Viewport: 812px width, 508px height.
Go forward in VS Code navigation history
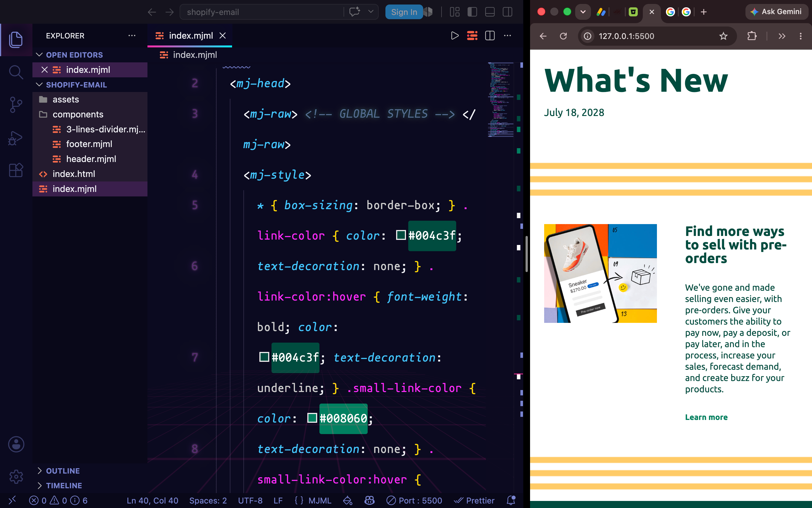point(169,12)
